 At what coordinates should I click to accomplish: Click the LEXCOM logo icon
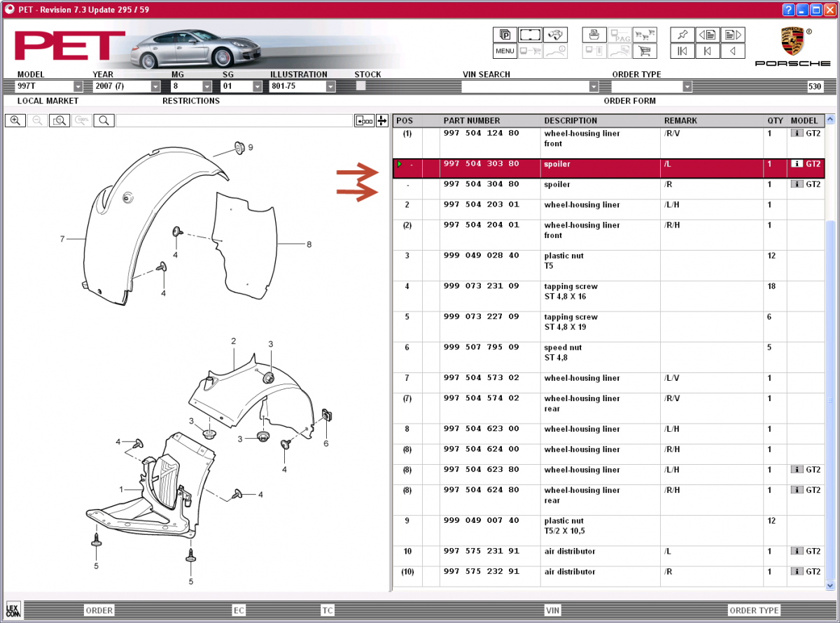pyautogui.click(x=13, y=609)
